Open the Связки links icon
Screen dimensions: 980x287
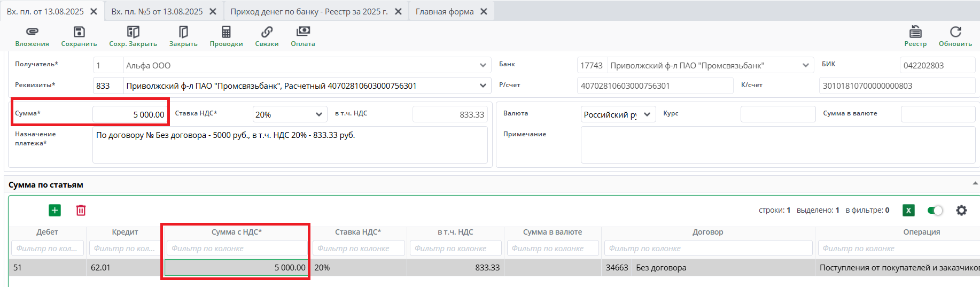(x=267, y=33)
